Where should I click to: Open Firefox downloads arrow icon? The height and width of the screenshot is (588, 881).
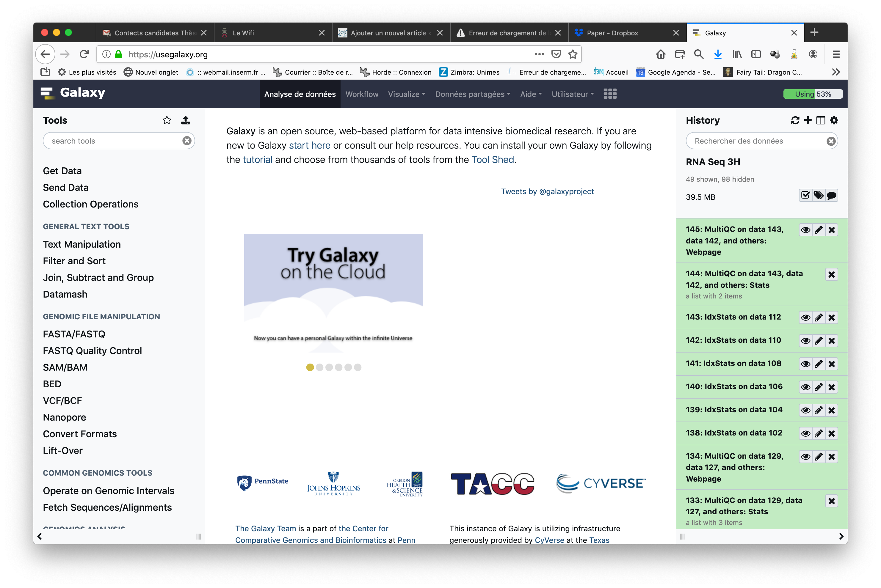pos(717,54)
